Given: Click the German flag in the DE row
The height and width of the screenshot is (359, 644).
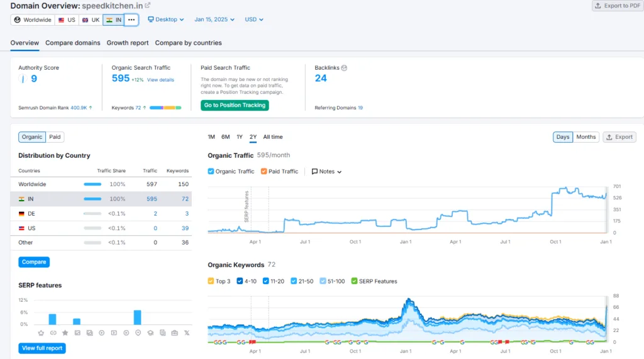Looking at the screenshot, I should point(21,214).
